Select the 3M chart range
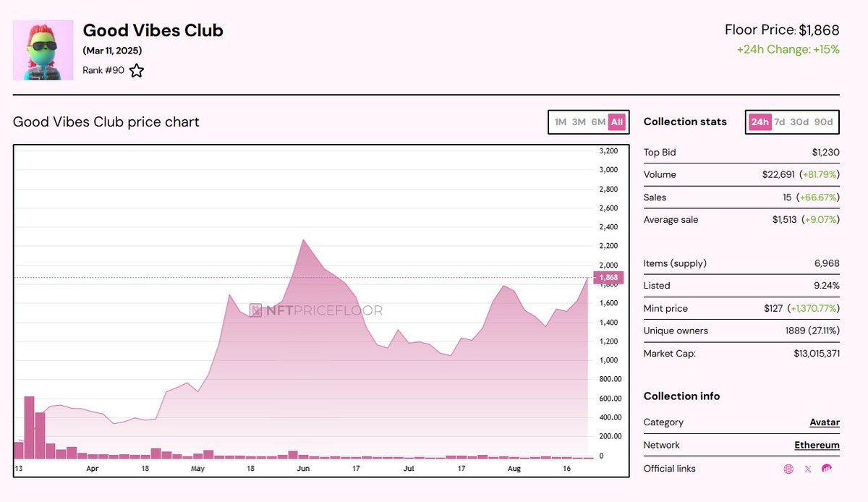Screen dimensions: 868x502 (579, 122)
